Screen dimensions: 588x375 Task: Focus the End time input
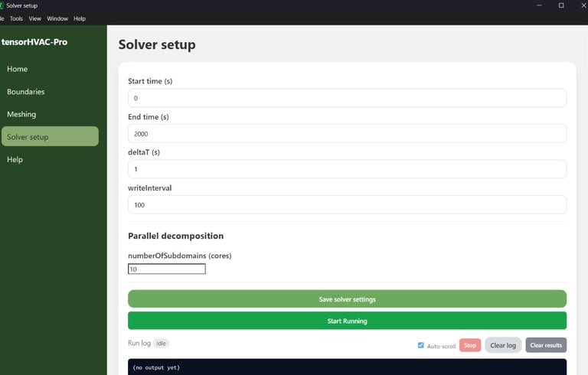[x=347, y=133]
